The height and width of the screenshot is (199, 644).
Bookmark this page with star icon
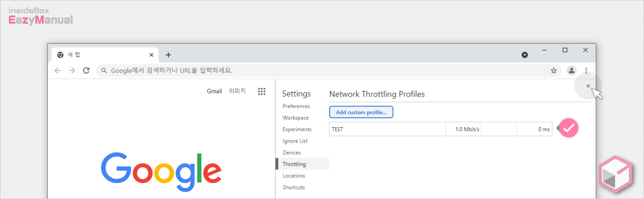coord(553,70)
